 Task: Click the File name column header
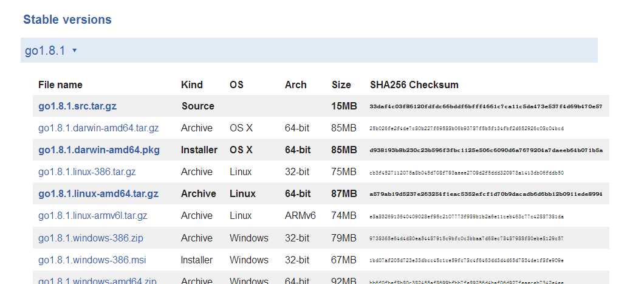60,85
